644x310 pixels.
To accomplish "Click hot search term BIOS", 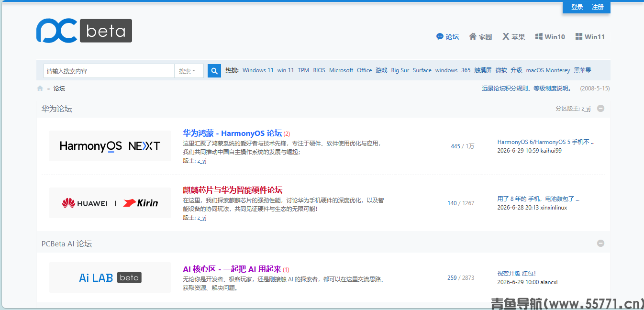I will [319, 70].
